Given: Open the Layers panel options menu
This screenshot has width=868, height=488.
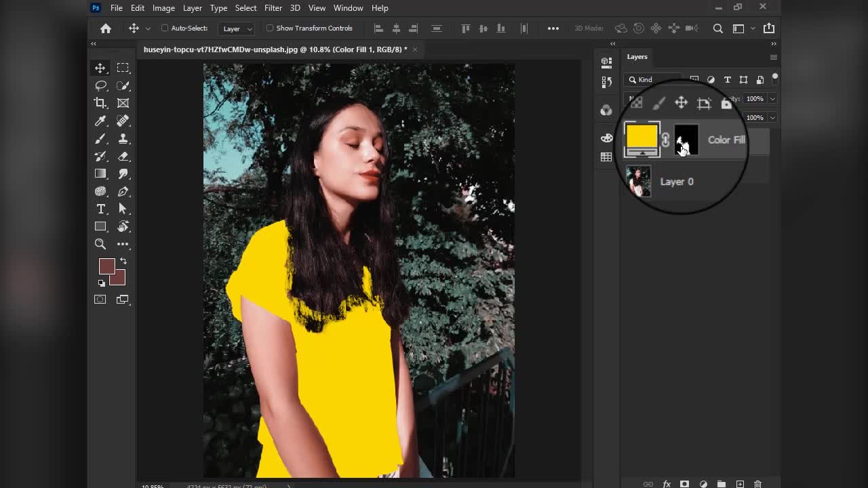Looking at the screenshot, I should (x=773, y=57).
